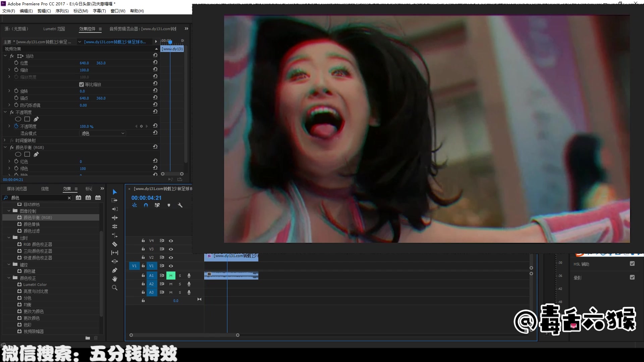Go to next keyframe for 不透明度
This screenshot has height=362, width=644.
(x=147, y=126)
